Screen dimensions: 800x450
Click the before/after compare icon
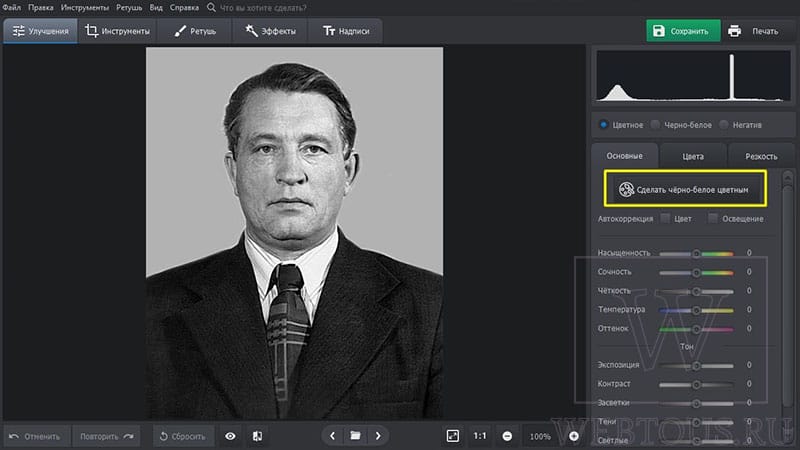[257, 436]
